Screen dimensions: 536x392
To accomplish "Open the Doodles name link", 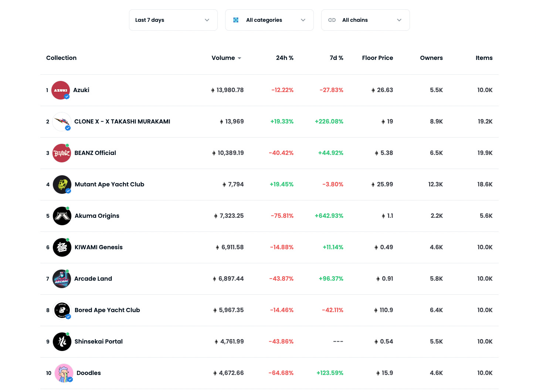I will click(x=89, y=373).
